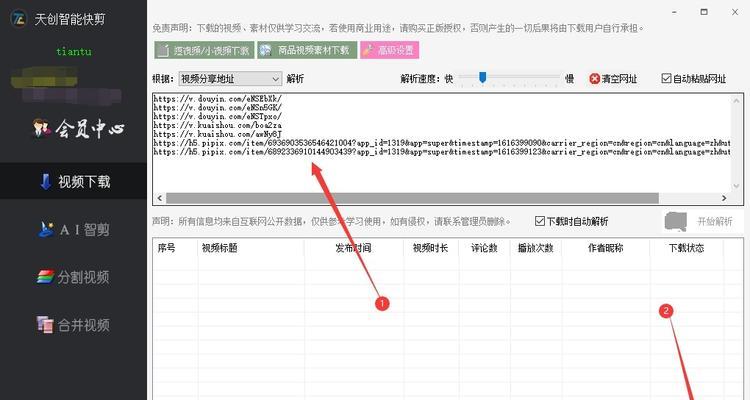
Task: Click horizontal scrollbar of URL box
Action: [412, 198]
